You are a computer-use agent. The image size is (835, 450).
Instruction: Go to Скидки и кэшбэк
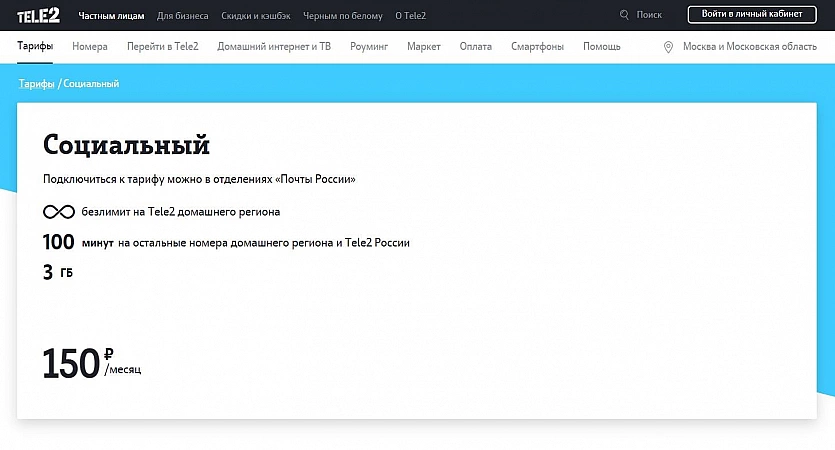click(x=256, y=15)
